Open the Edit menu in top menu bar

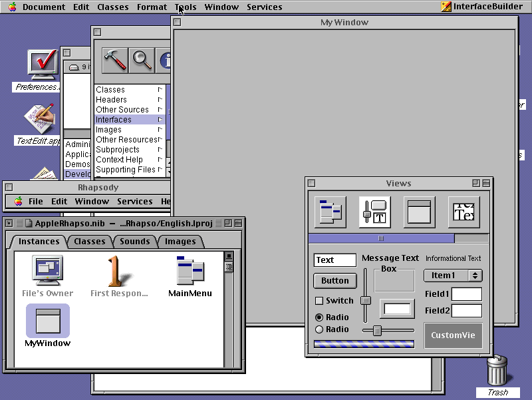pos(81,7)
